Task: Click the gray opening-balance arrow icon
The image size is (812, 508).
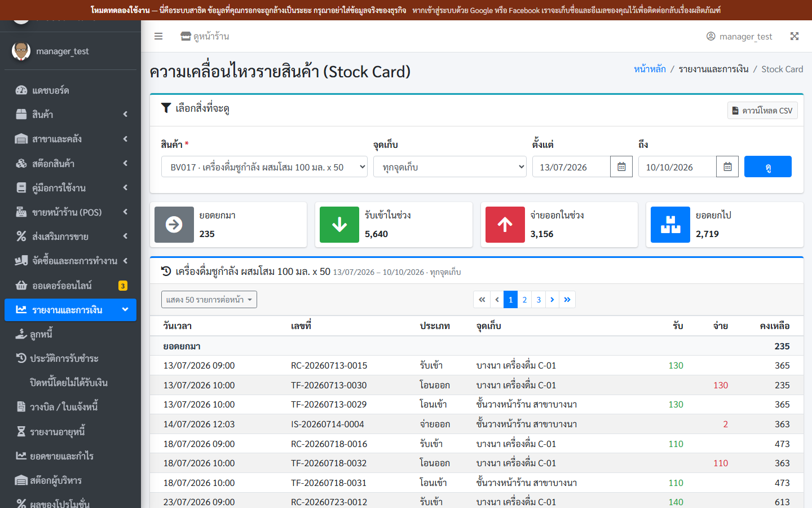Action: click(174, 225)
